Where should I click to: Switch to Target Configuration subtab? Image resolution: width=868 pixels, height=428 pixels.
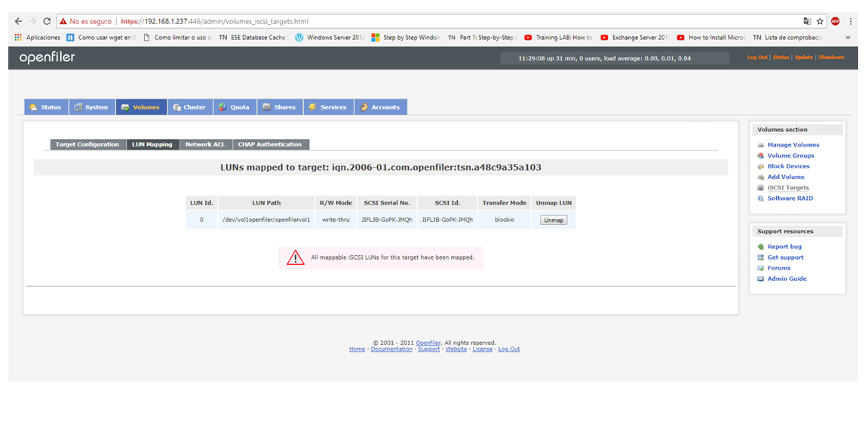click(87, 144)
